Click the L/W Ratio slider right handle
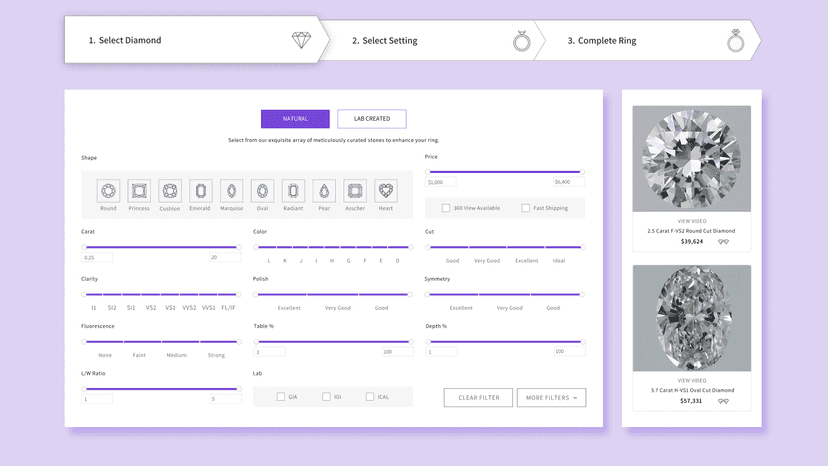The image size is (828, 466). tap(239, 389)
